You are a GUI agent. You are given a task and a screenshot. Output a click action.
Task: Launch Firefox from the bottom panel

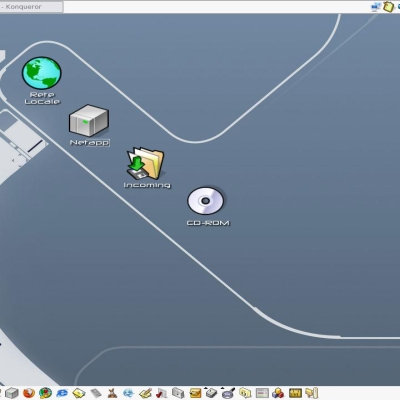pos(29,393)
